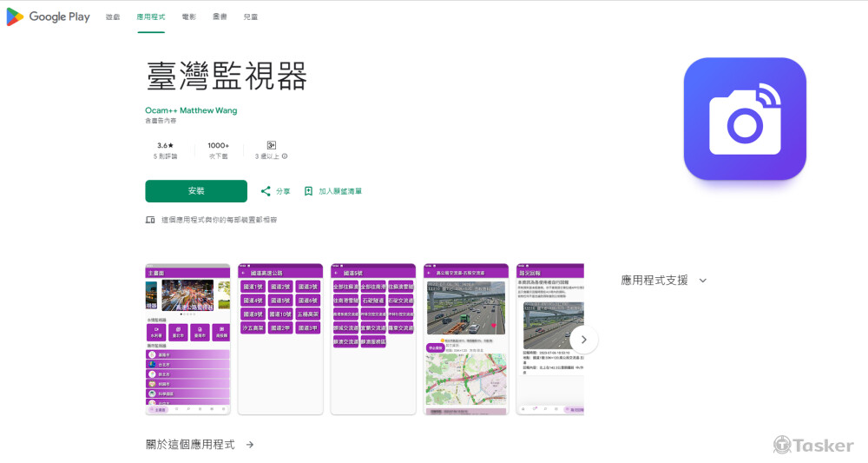The height and width of the screenshot is (463, 868).
Task: Open the 兒童 tab
Action: 250,17
